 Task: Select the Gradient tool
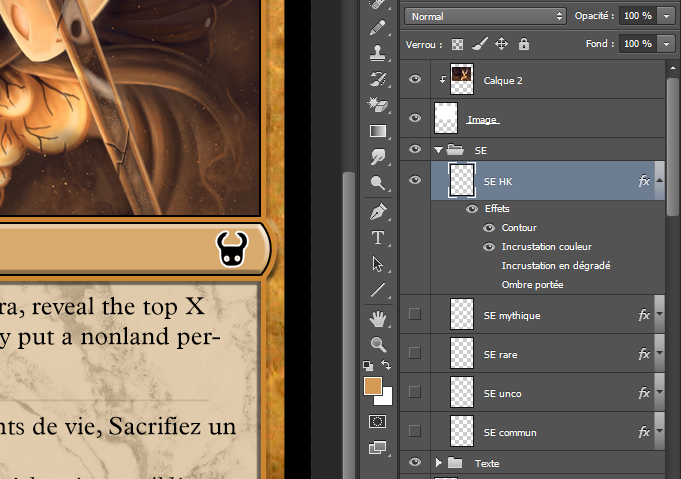pos(378,130)
